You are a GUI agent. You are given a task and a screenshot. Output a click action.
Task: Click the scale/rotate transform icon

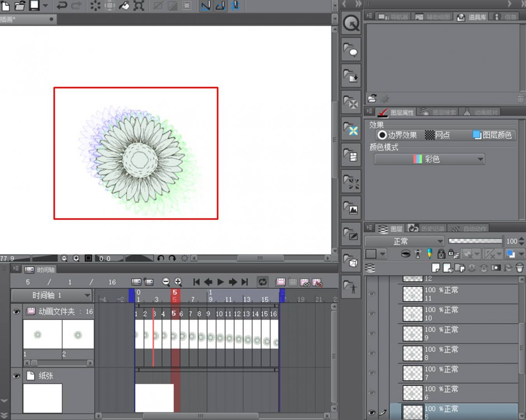pos(139,5)
